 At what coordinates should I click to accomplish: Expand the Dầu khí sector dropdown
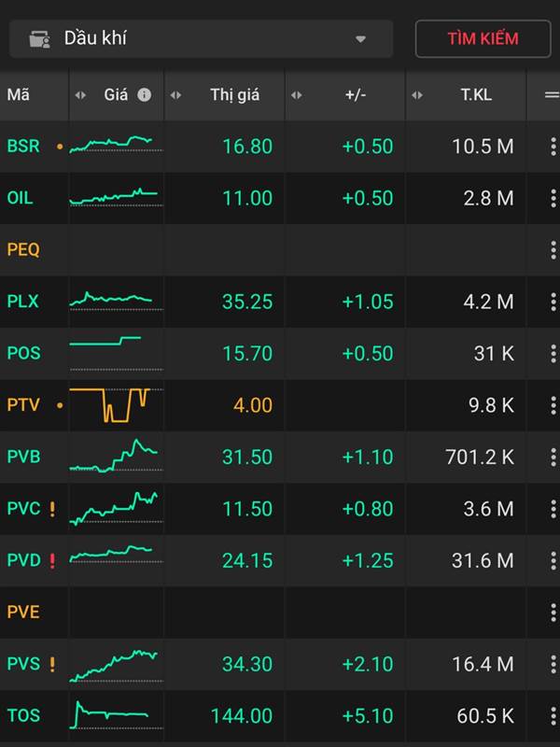360,39
